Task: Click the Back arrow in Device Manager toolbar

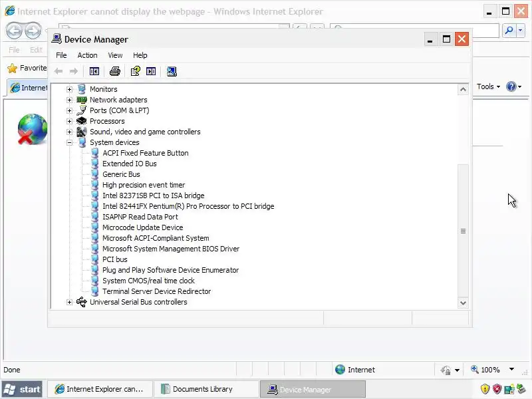Action: click(x=59, y=71)
